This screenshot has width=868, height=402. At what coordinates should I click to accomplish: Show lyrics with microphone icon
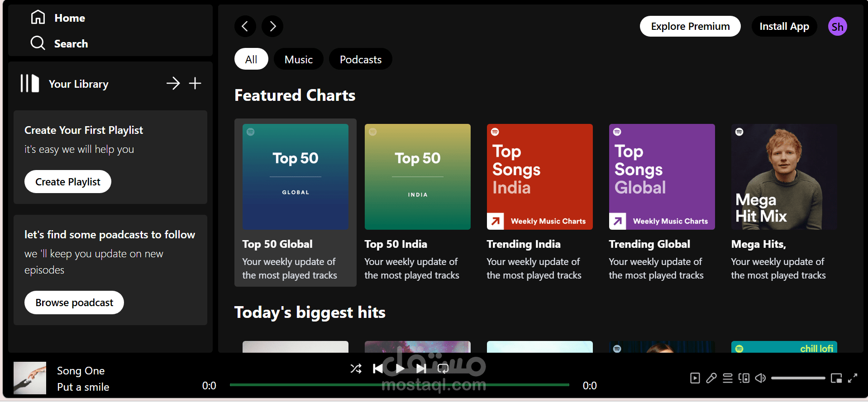[x=711, y=378]
